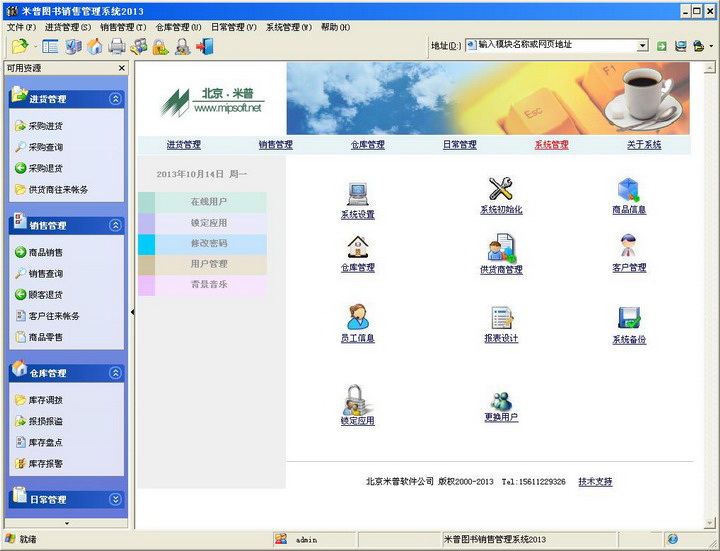Open 客户往来帐务 in the sidebar
Viewport: 720px width, 551px height.
click(x=47, y=316)
